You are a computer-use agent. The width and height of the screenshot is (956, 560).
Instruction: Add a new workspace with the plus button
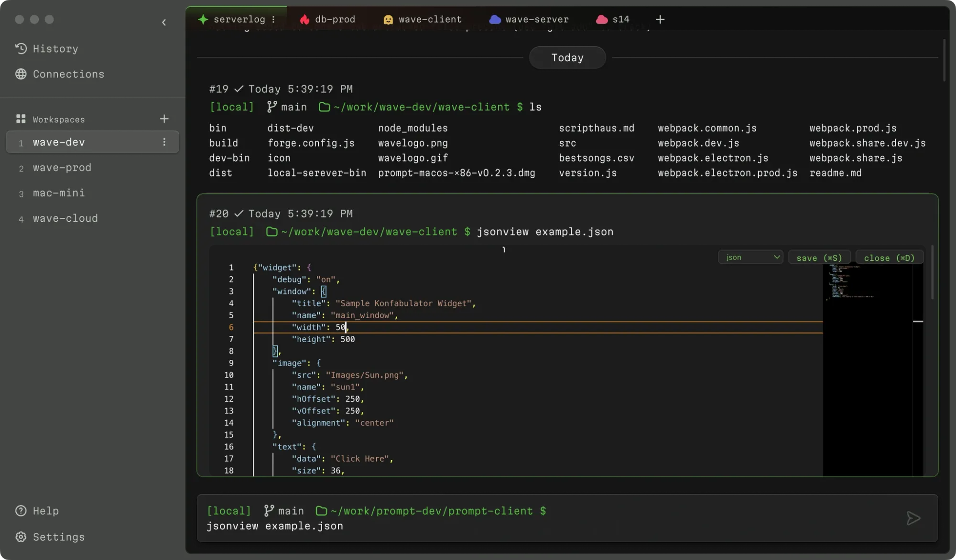[x=164, y=118]
